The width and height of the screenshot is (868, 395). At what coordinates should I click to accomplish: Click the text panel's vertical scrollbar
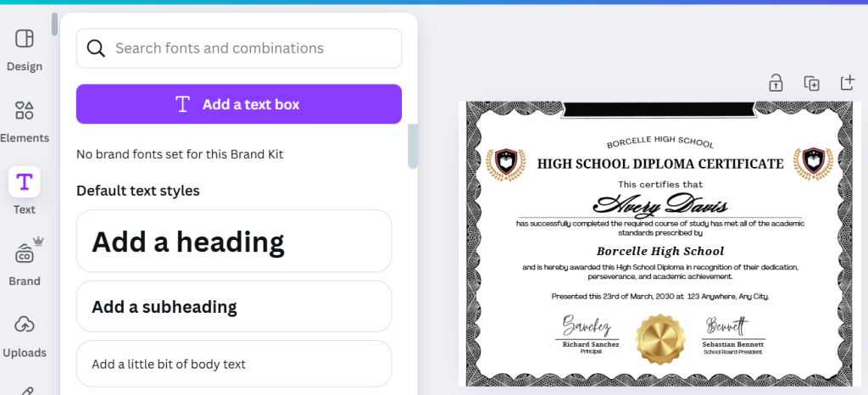(x=413, y=146)
